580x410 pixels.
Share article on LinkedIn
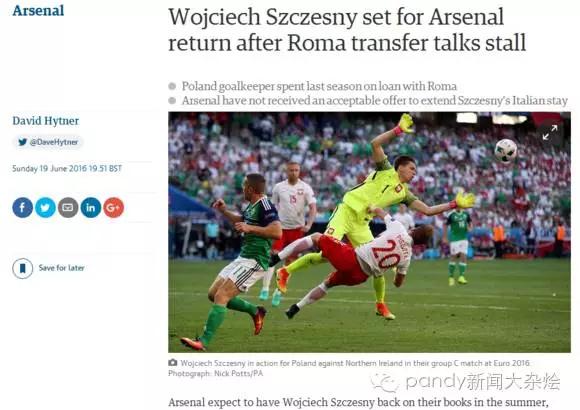click(91, 208)
